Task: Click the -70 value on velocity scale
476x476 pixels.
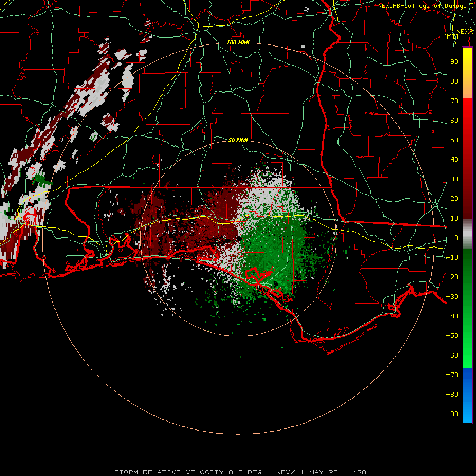Action: 452,374
